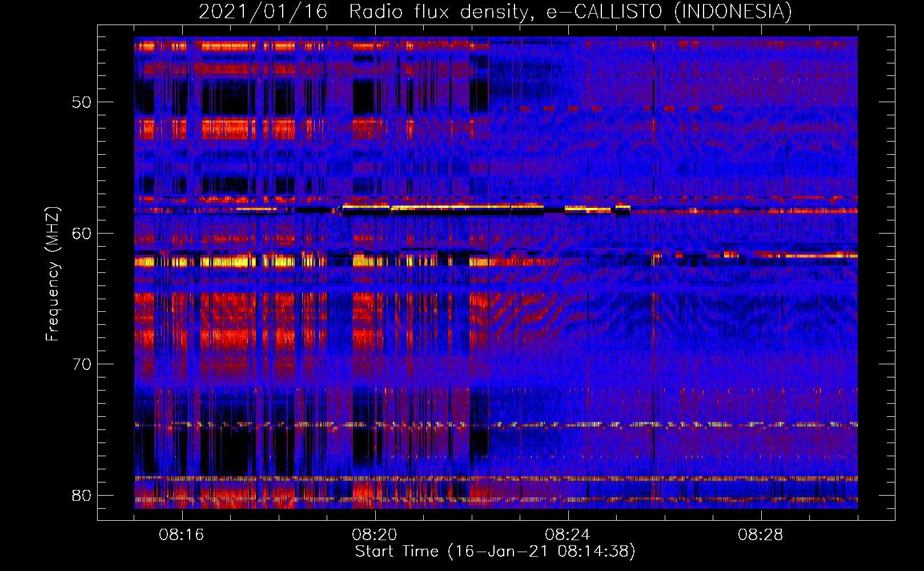Click the "80" frequency tick label

click(82, 495)
